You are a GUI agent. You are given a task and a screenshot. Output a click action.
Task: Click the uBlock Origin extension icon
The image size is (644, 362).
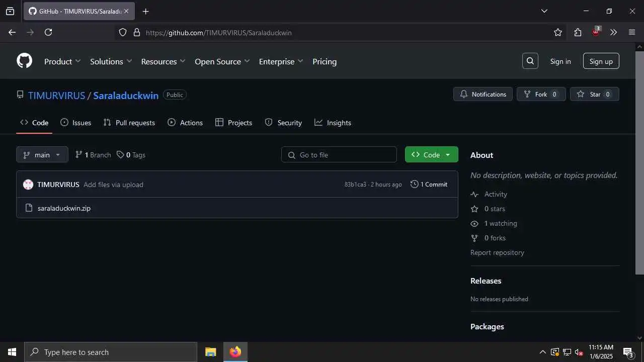coord(596,31)
